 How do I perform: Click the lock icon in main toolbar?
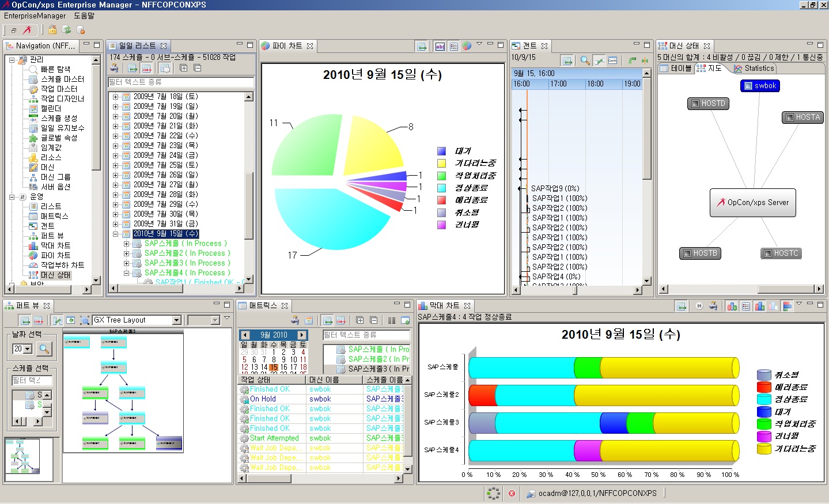pyautogui.click(x=52, y=30)
